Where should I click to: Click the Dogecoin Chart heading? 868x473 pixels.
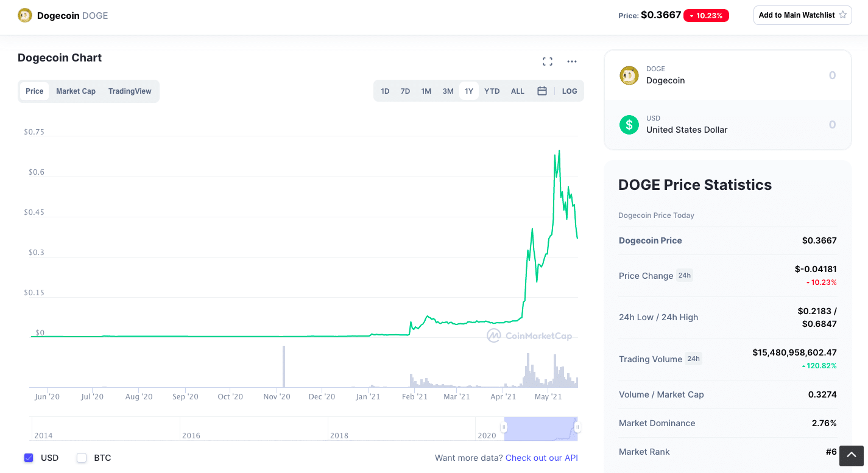[x=60, y=58]
